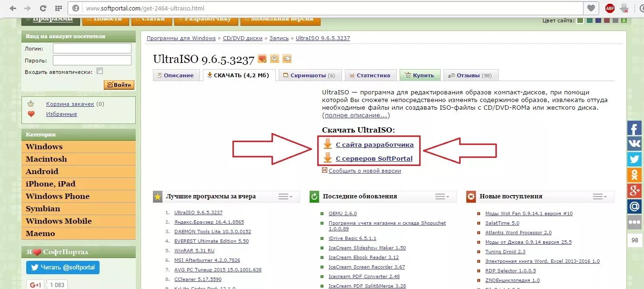The height and width of the screenshot is (289, 644).
Task: Expand menu of Лучшие программы за вчера
Action: pyautogui.click(x=286, y=196)
